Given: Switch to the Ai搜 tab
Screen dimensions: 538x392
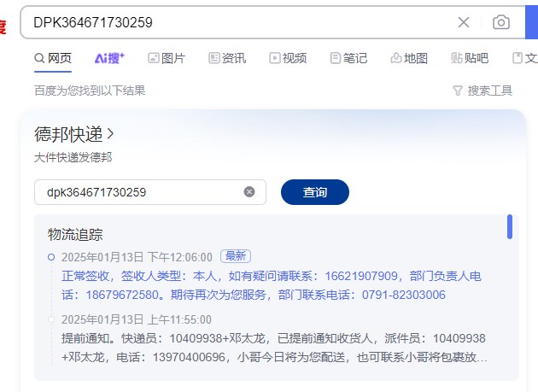Looking at the screenshot, I should tap(109, 58).
